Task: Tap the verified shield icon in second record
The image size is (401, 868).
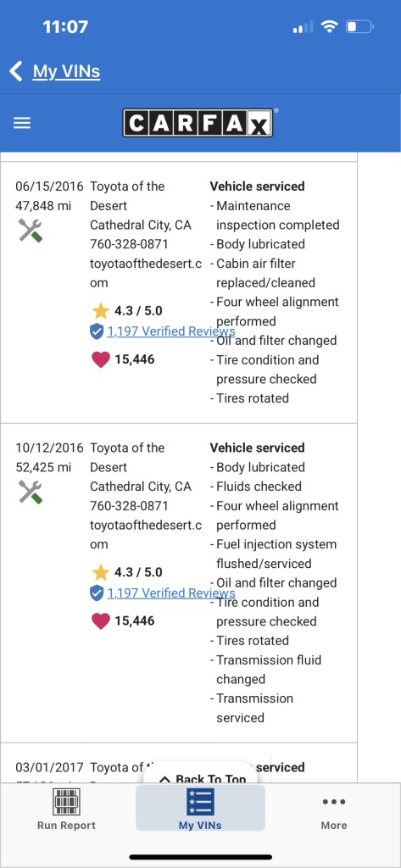Action: tap(97, 593)
